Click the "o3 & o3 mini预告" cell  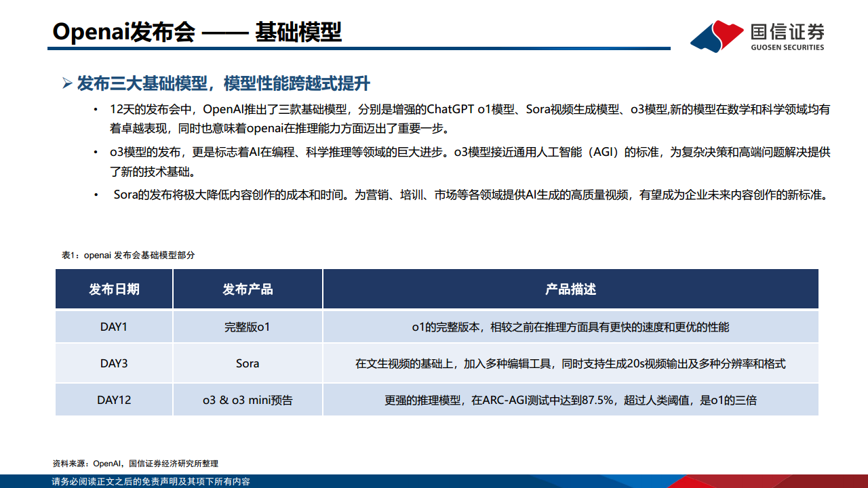click(x=248, y=400)
